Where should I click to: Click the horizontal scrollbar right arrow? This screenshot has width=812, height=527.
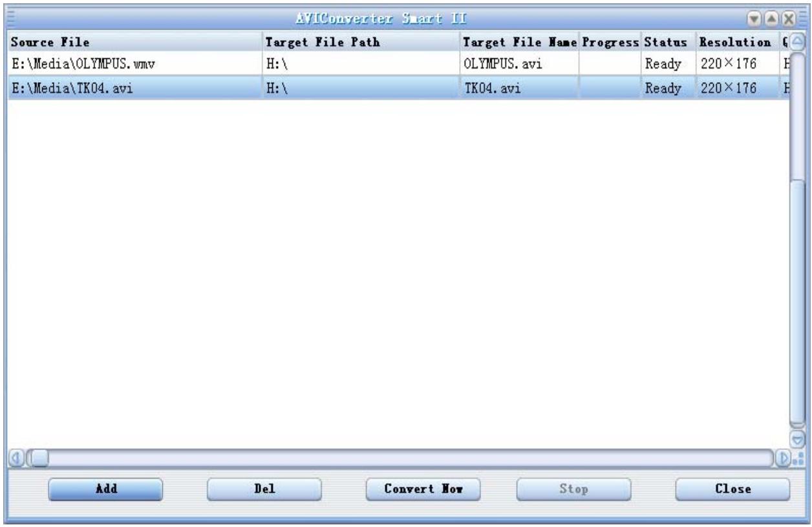click(783, 458)
